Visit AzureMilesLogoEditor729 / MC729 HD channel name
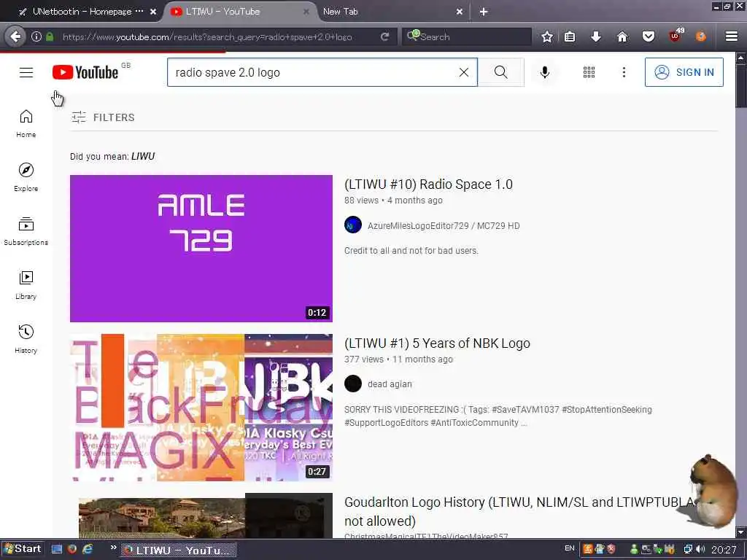The image size is (747, 560). (x=444, y=226)
